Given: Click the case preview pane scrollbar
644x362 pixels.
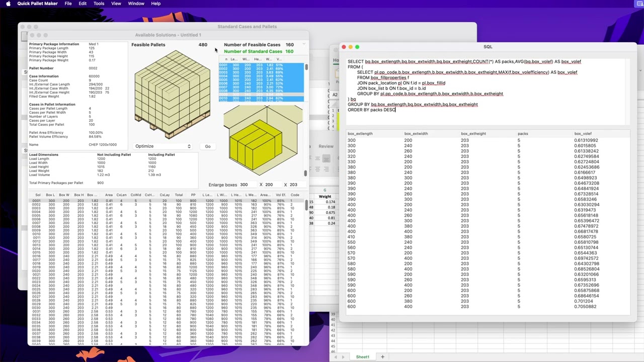Looking at the screenshot, I should 305,173.
